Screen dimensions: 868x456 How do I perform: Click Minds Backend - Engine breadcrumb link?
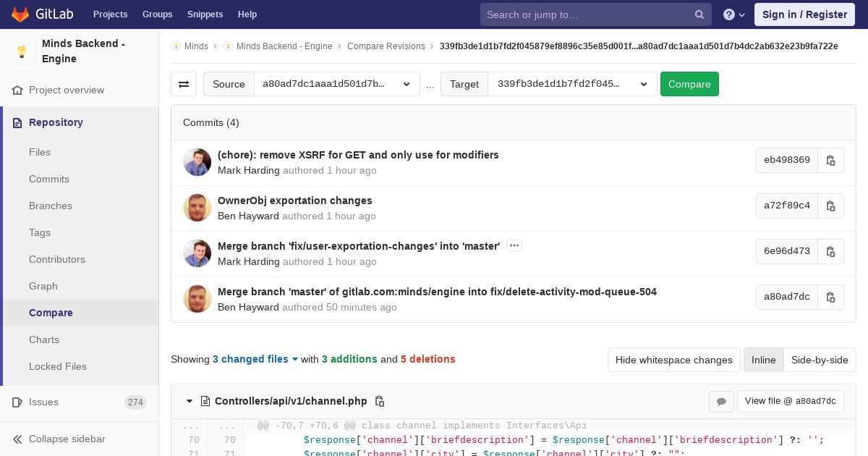[x=284, y=46]
